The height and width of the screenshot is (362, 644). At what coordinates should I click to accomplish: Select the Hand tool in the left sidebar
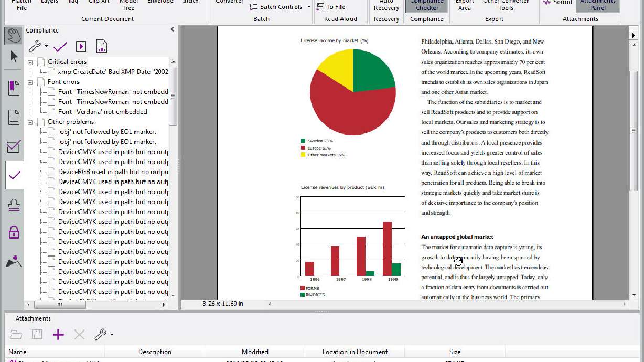pyautogui.click(x=13, y=35)
